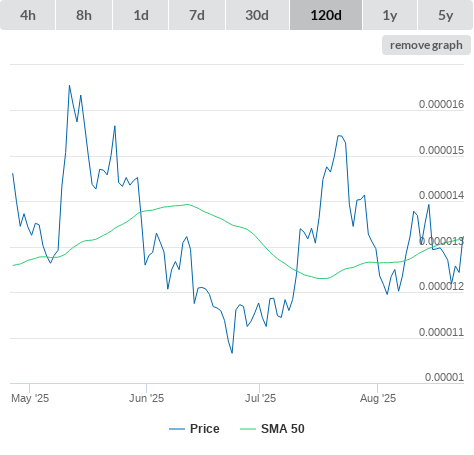Viewport: 474px width, 455px height.
Task: Click the lowest price point in late June
Action: click(x=232, y=353)
